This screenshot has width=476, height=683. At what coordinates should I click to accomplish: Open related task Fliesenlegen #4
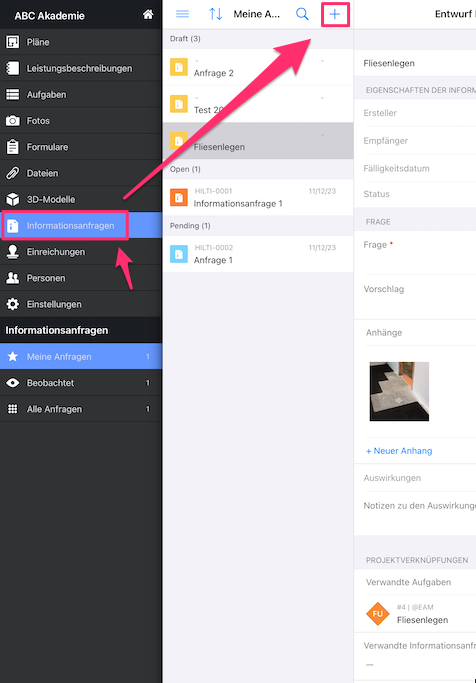tap(415, 614)
